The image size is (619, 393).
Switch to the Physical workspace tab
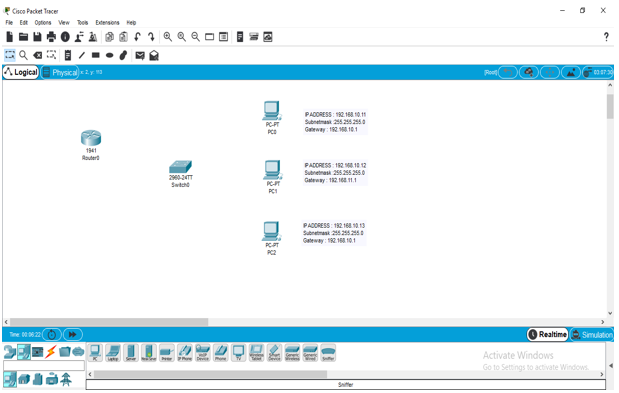click(x=60, y=72)
